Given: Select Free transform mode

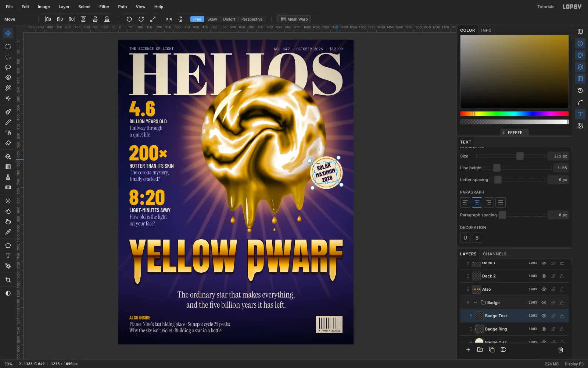Looking at the screenshot, I should pos(197,19).
